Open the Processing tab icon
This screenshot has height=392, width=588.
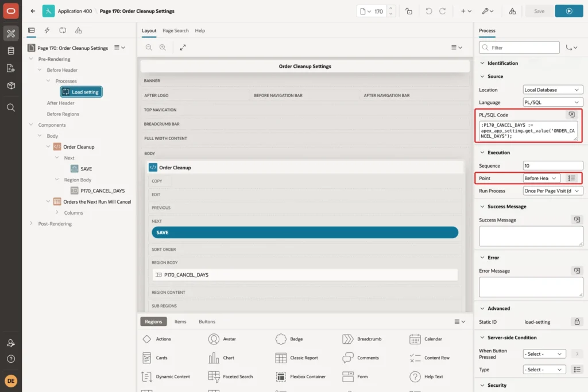(x=63, y=30)
